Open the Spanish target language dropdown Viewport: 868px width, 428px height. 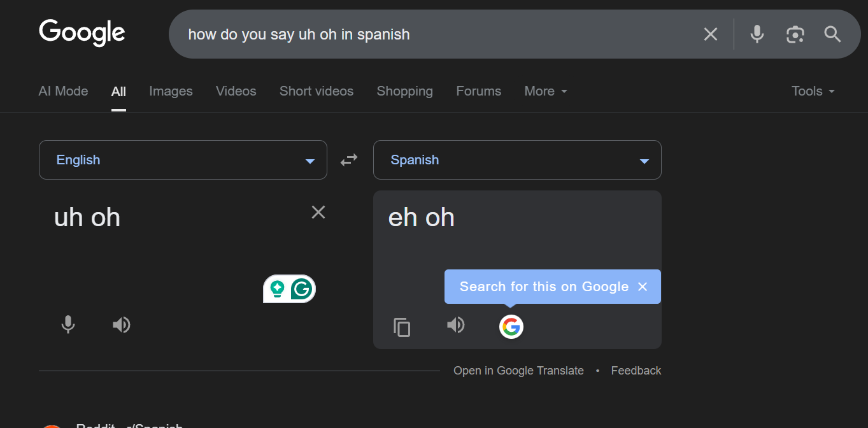(517, 160)
